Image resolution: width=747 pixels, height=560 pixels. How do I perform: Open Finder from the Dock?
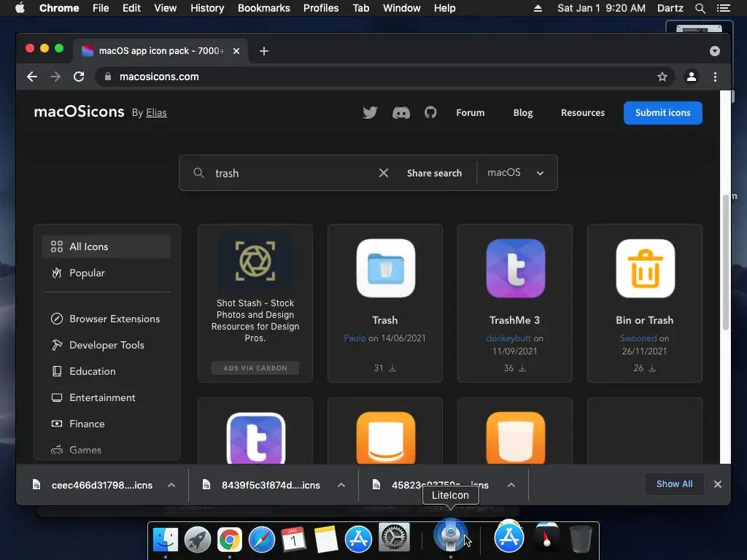(x=166, y=539)
